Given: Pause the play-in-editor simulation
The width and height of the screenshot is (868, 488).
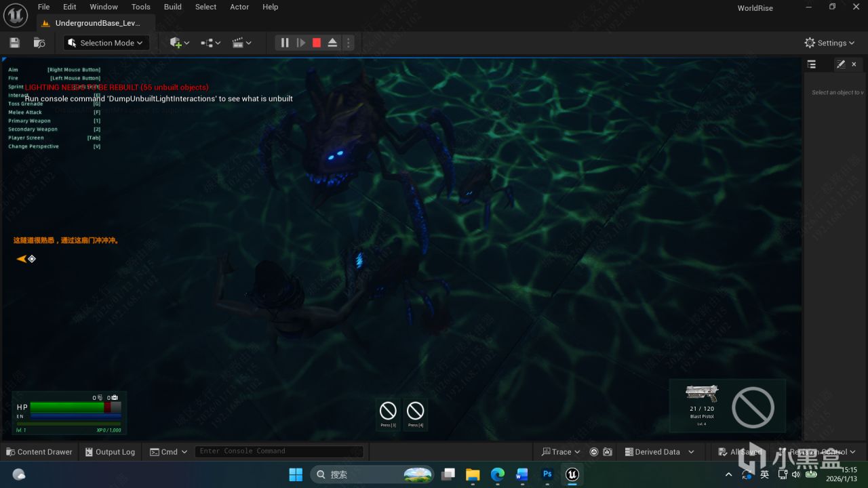Looking at the screenshot, I should [285, 43].
